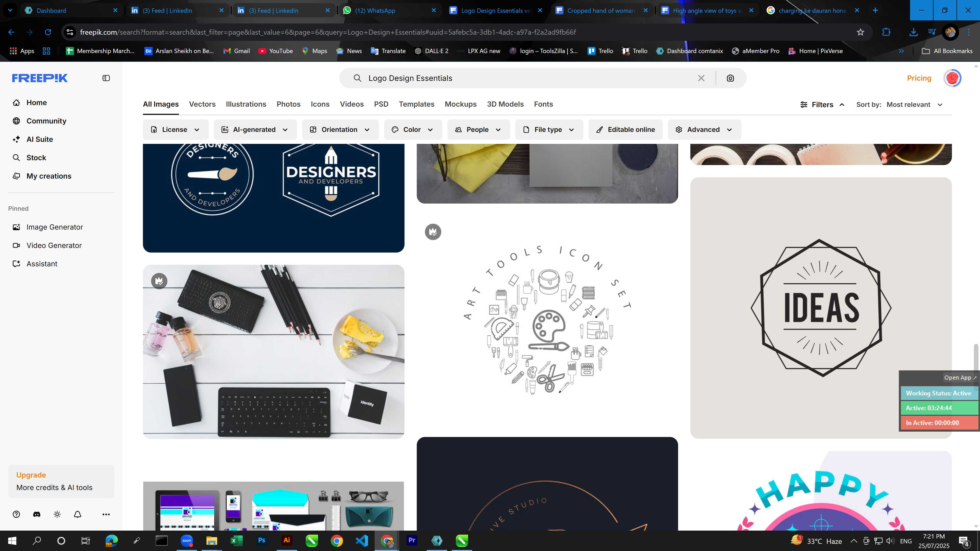Switch to the Mockups tab

(x=460, y=104)
